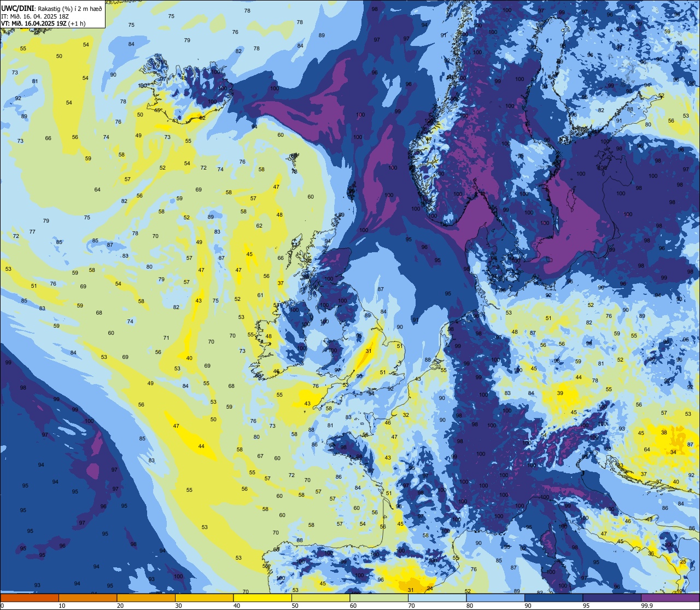The image size is (700, 610).
Task: Click the UWC/DINI model title text
Action: (18, 8)
